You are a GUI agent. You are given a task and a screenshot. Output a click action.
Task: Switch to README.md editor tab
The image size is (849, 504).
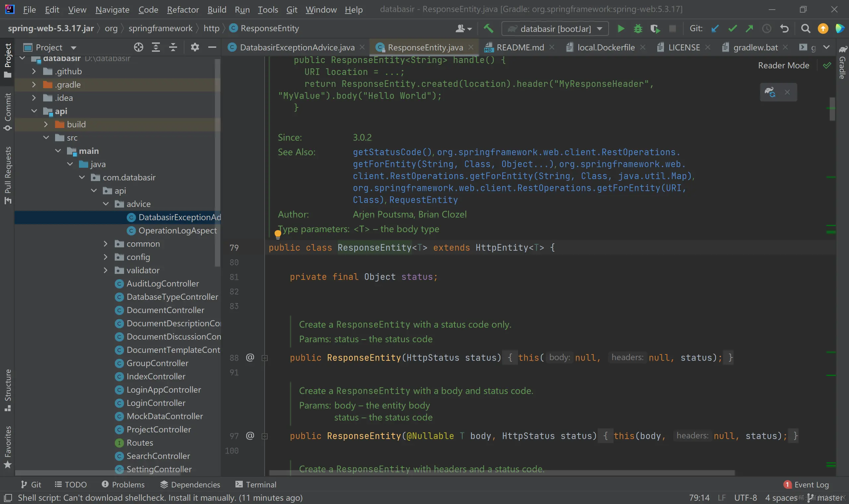pos(520,47)
